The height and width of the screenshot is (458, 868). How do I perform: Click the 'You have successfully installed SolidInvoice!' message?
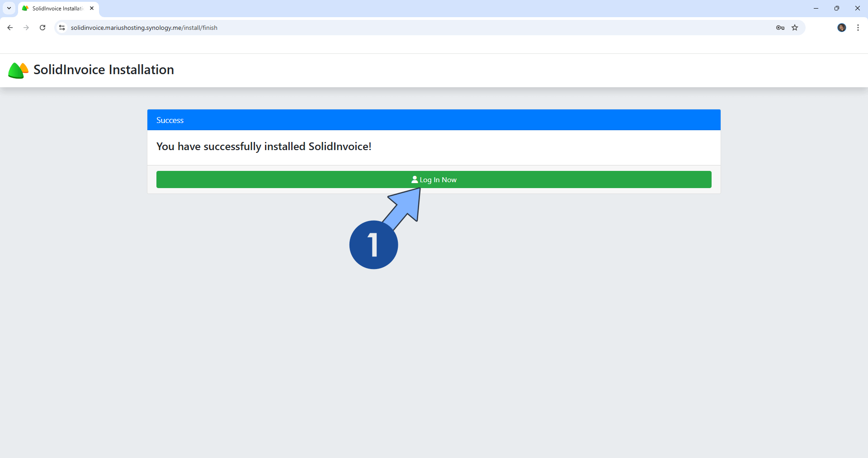coord(264,146)
